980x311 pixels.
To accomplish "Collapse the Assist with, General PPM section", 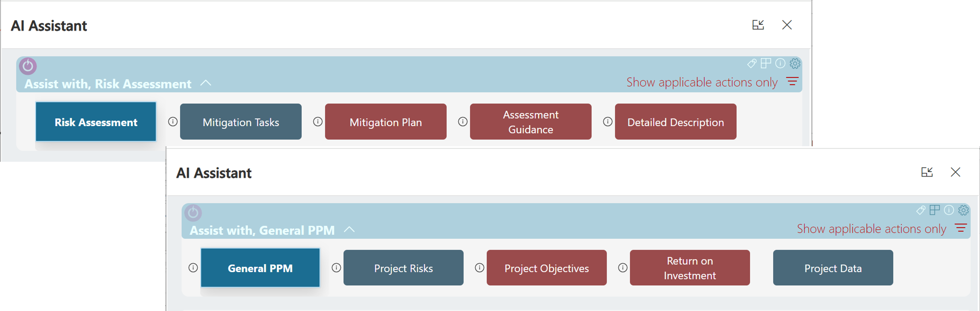I will (349, 229).
